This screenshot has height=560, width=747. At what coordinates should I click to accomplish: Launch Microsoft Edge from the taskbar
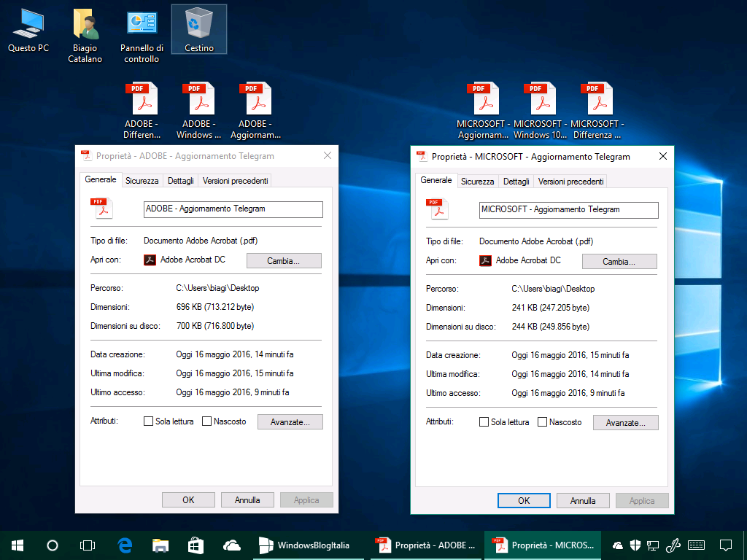pos(124,545)
